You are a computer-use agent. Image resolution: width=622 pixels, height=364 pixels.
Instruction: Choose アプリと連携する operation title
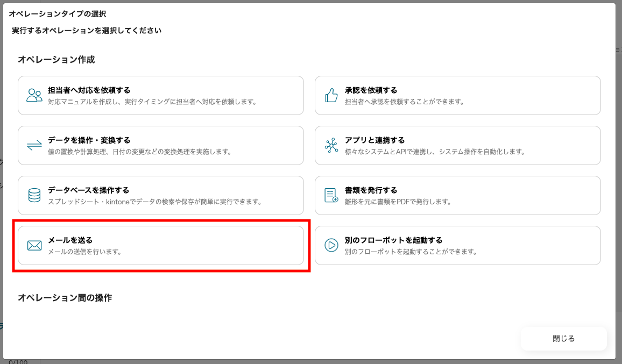point(374,140)
